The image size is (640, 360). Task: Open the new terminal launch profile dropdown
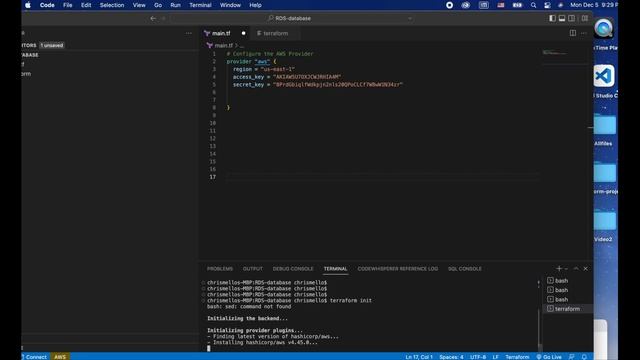point(566,269)
